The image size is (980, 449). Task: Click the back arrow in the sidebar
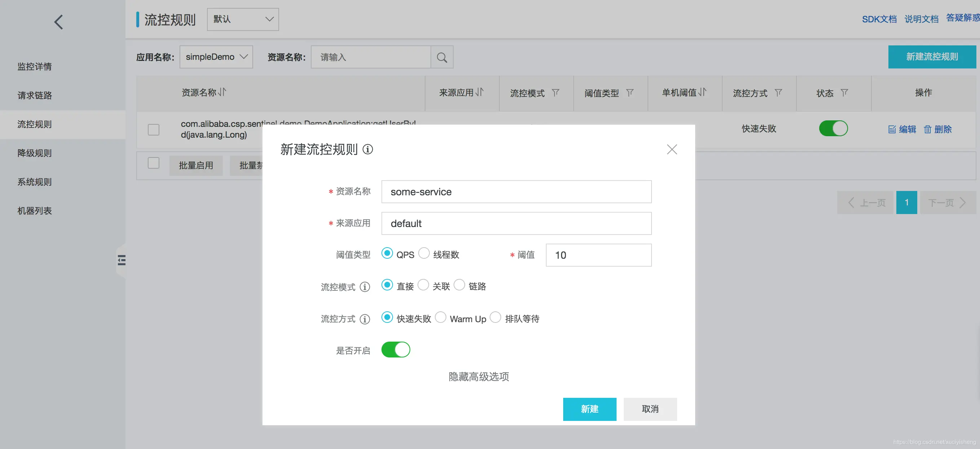(58, 22)
